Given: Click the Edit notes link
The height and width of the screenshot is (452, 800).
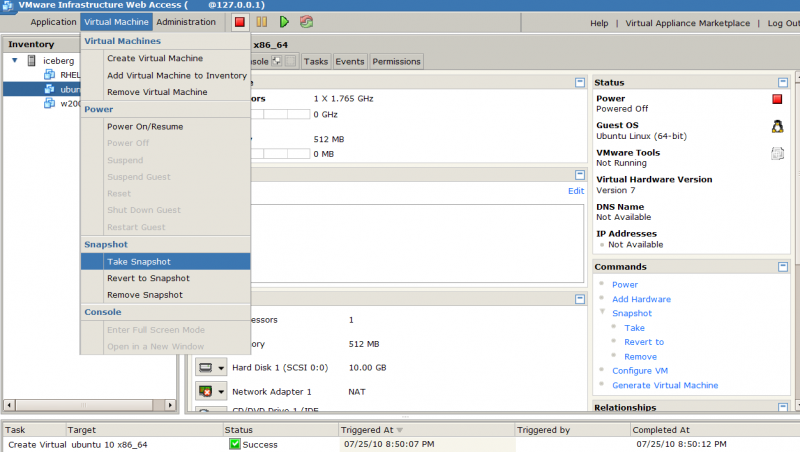Looking at the screenshot, I should coord(576,191).
